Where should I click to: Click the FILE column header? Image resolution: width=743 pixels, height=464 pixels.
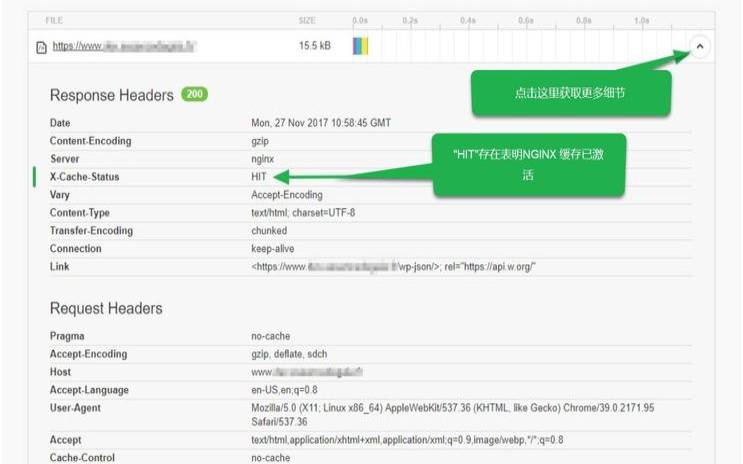[x=53, y=20]
